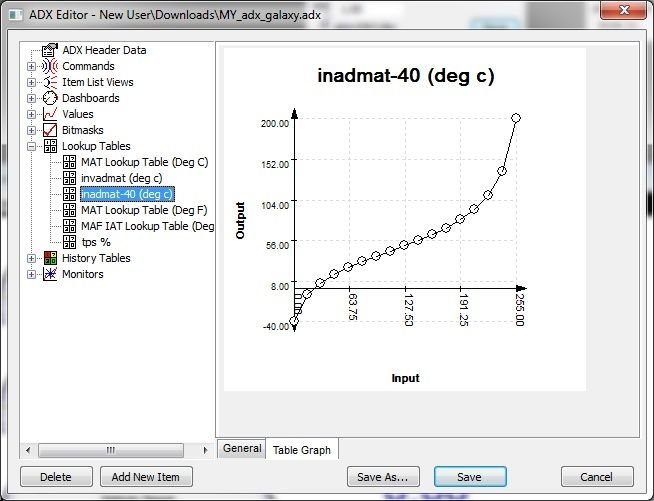
Task: Click the Values graph icon
Action: click(x=50, y=114)
